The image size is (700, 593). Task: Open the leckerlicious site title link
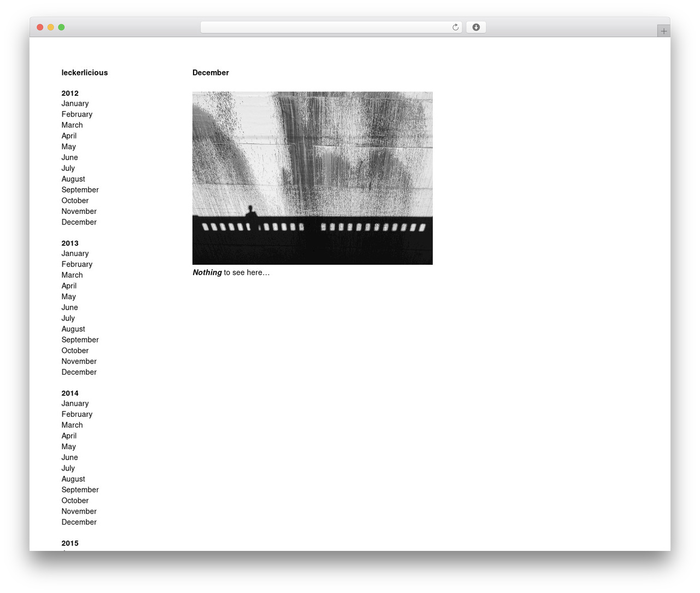point(85,73)
